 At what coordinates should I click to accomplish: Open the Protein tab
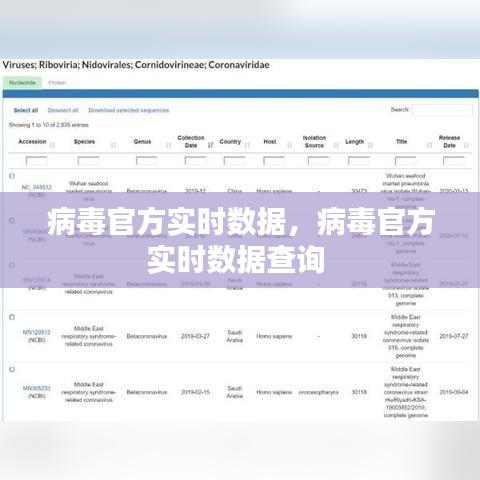[x=57, y=83]
